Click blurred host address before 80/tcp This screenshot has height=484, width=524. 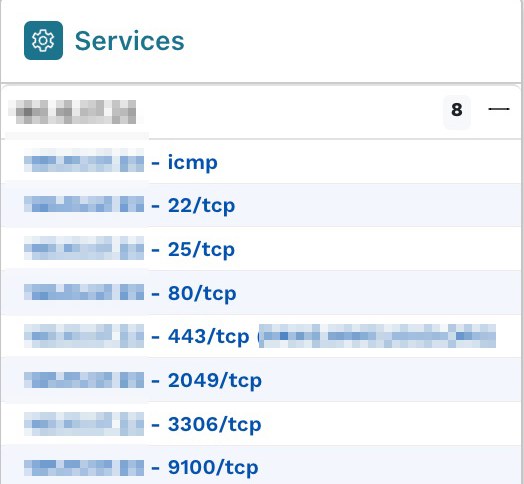(84, 292)
